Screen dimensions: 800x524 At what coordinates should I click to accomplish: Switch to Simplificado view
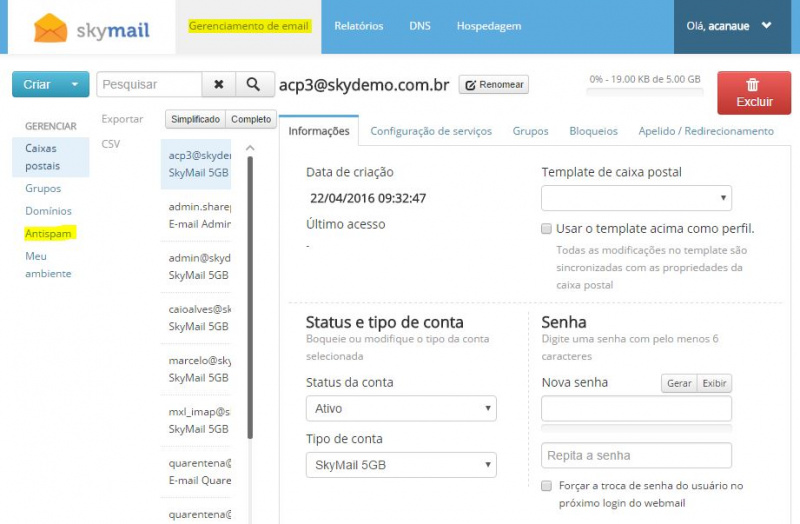[x=195, y=119]
